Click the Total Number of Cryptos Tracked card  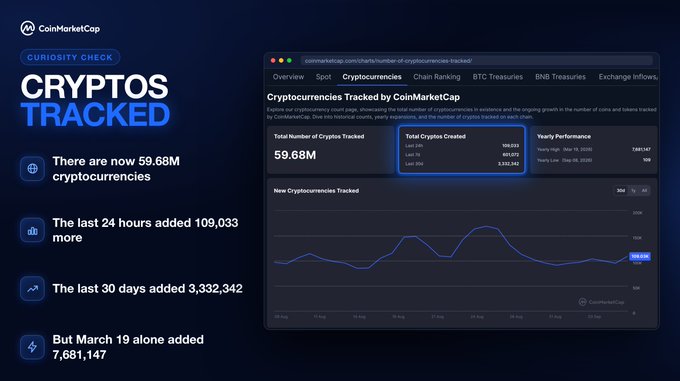tap(330, 150)
